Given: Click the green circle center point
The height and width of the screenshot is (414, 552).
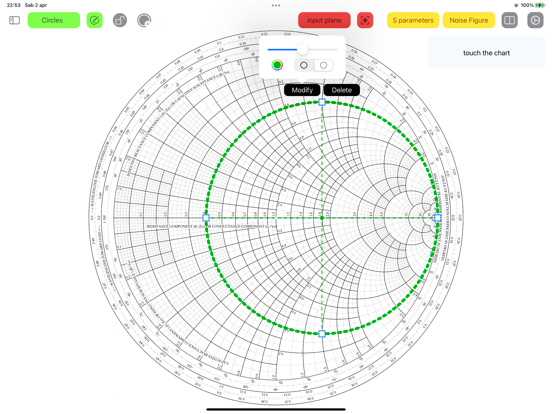Looking at the screenshot, I should pos(322,218).
